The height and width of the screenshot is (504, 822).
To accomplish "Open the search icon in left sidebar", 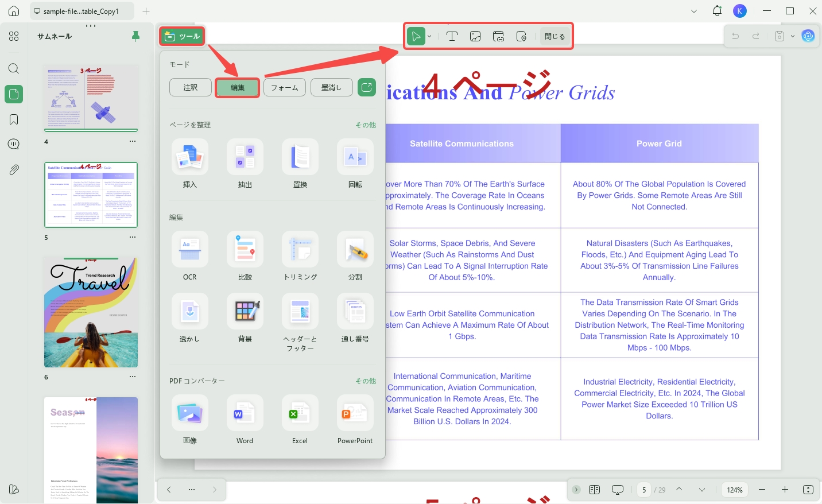I will point(14,69).
